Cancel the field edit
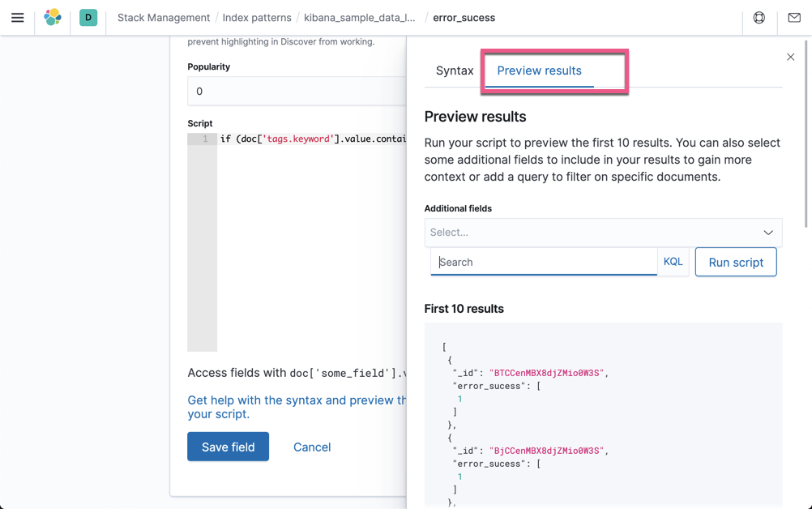The image size is (812, 509). point(311,447)
